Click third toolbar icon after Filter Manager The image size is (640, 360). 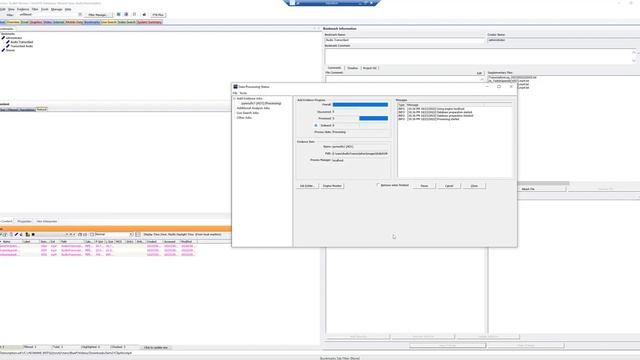[x=134, y=14]
